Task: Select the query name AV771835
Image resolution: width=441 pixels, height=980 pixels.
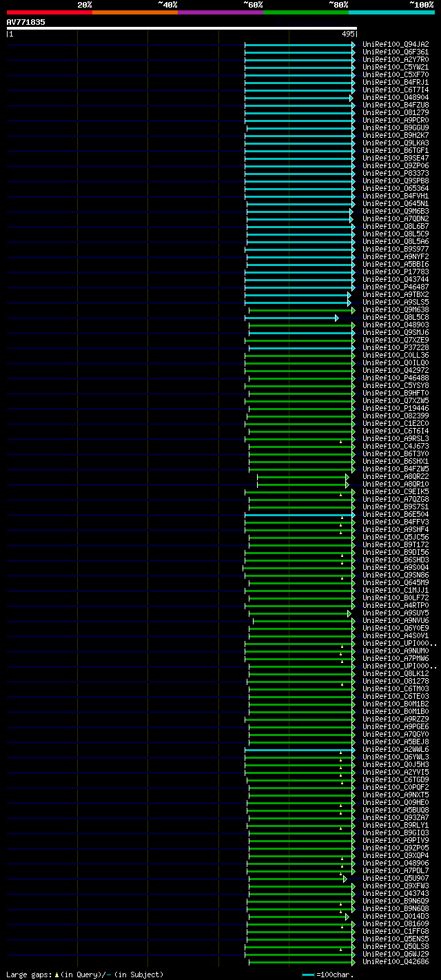Action: tap(26, 22)
